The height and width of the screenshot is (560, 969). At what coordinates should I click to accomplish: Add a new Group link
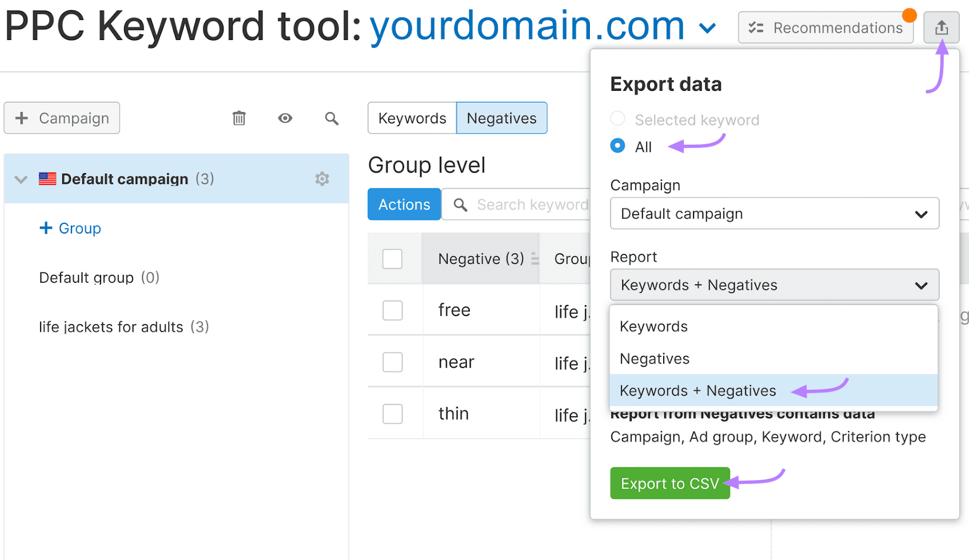(70, 228)
